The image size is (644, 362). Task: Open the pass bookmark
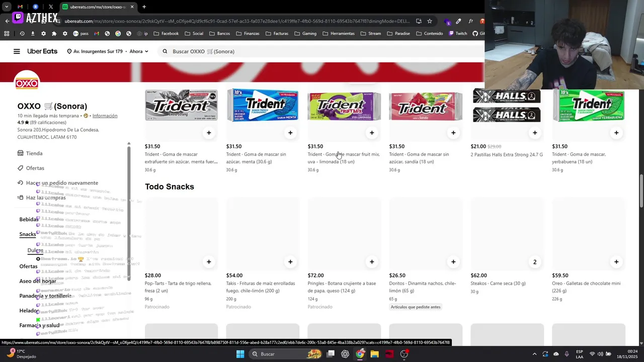(x=80, y=34)
